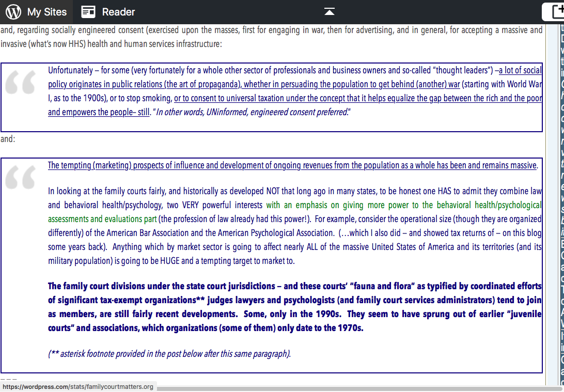Click the intro paragraph about socially engineered consent
Image resolution: width=564 pixels, height=392 pixels.
pyautogui.click(x=271, y=37)
